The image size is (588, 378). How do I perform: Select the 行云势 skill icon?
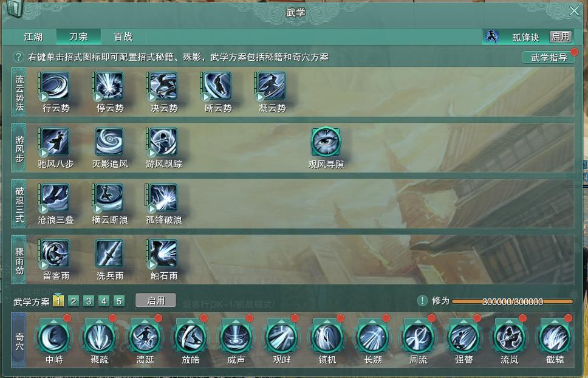tap(55, 86)
